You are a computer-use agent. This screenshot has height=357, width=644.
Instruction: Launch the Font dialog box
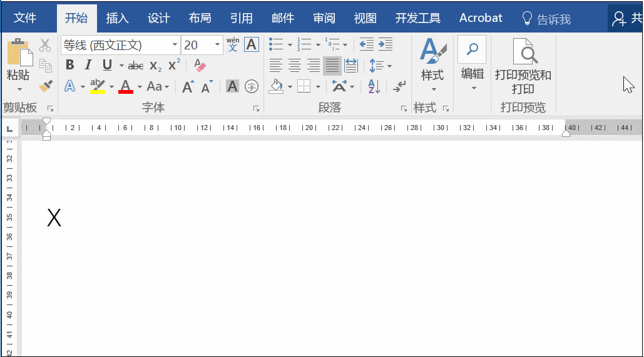[x=257, y=109]
